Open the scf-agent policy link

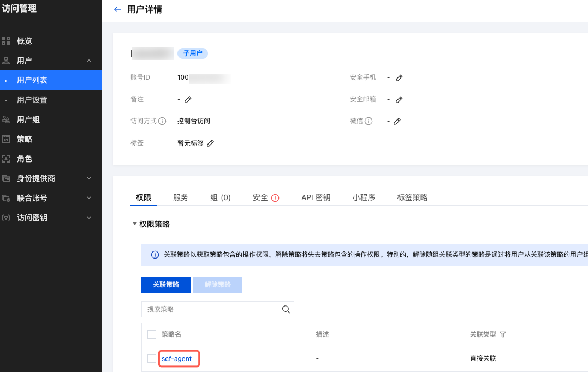(177, 358)
